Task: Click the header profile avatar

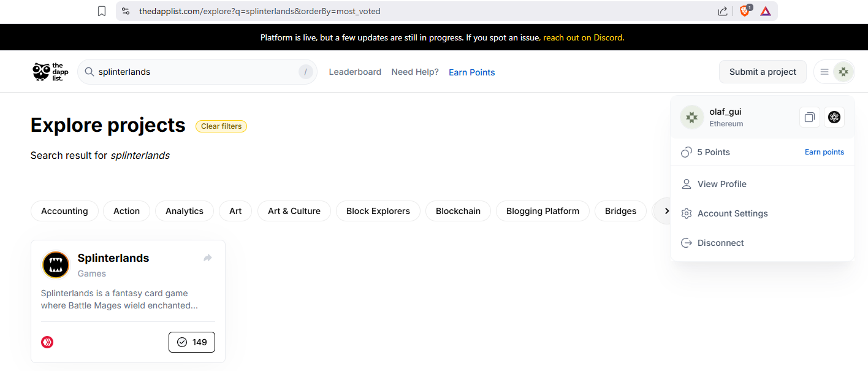Action: [843, 72]
